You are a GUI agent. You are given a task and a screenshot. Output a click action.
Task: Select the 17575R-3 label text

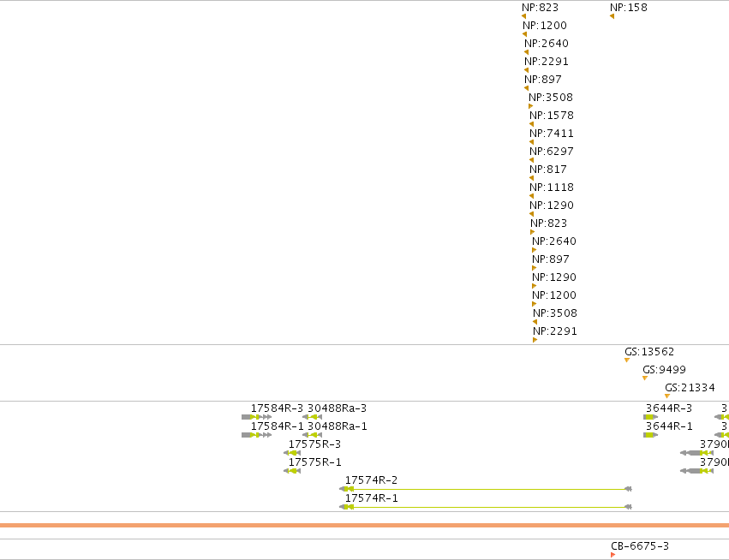pyautogui.click(x=314, y=444)
